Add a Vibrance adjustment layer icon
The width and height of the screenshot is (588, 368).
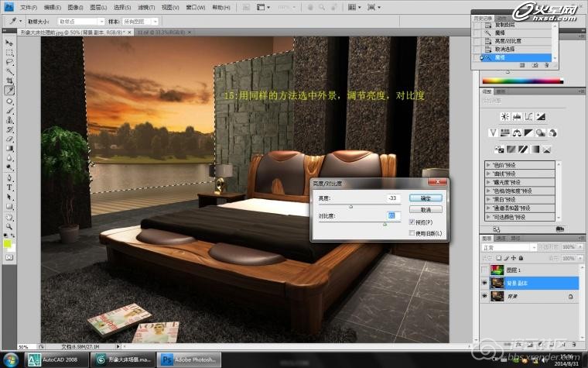coord(493,132)
